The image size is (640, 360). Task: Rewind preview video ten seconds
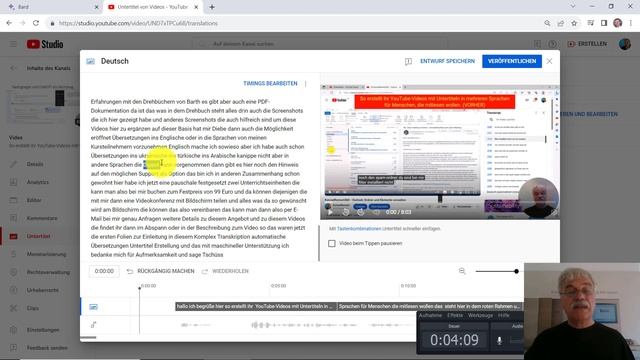(x=346, y=212)
